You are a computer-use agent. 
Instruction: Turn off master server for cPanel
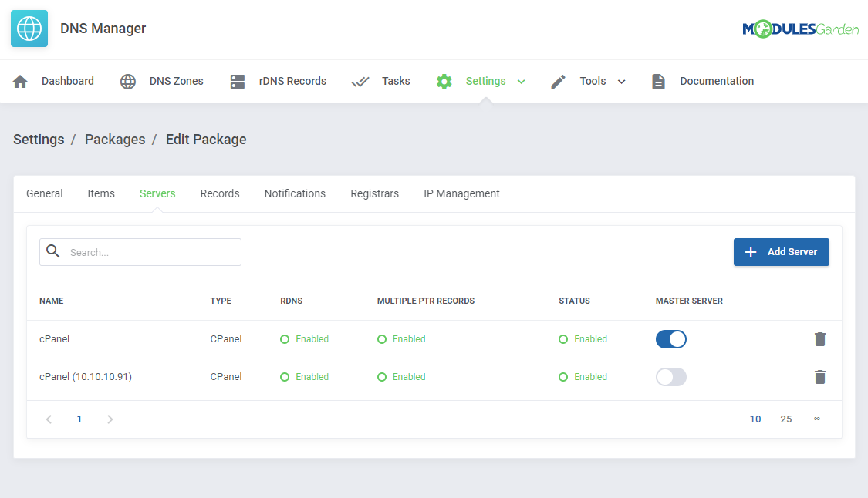(671, 339)
